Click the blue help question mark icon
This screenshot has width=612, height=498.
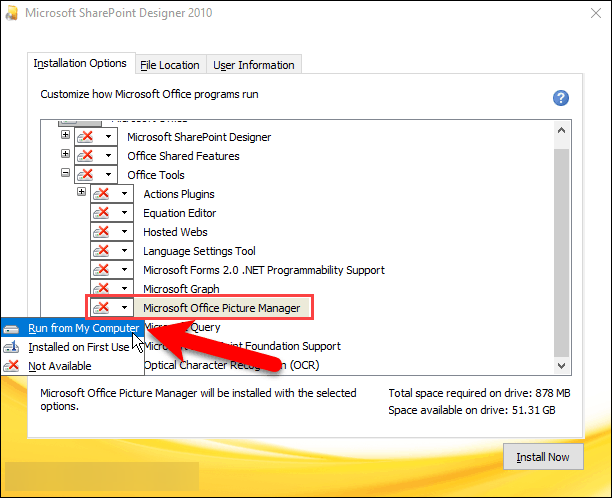(x=560, y=98)
